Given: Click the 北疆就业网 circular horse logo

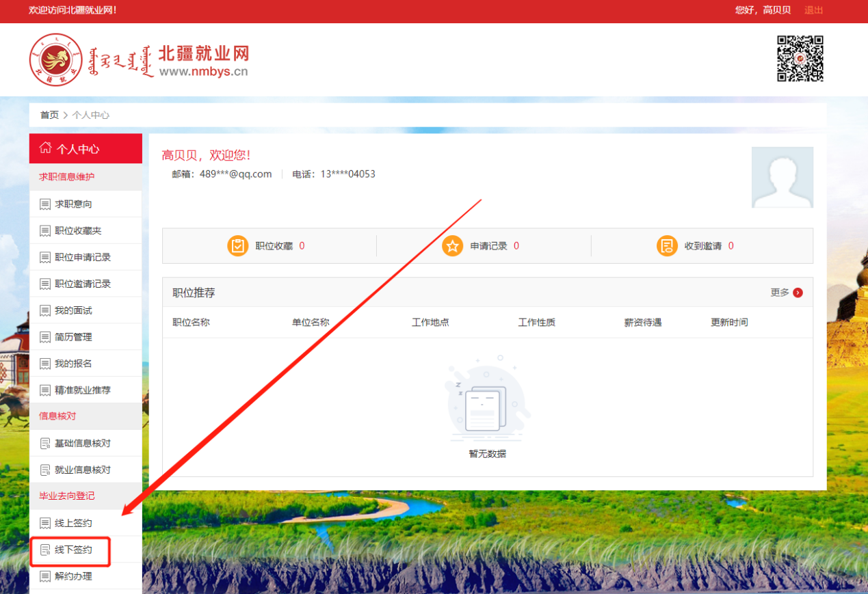Looking at the screenshot, I should coord(56,60).
